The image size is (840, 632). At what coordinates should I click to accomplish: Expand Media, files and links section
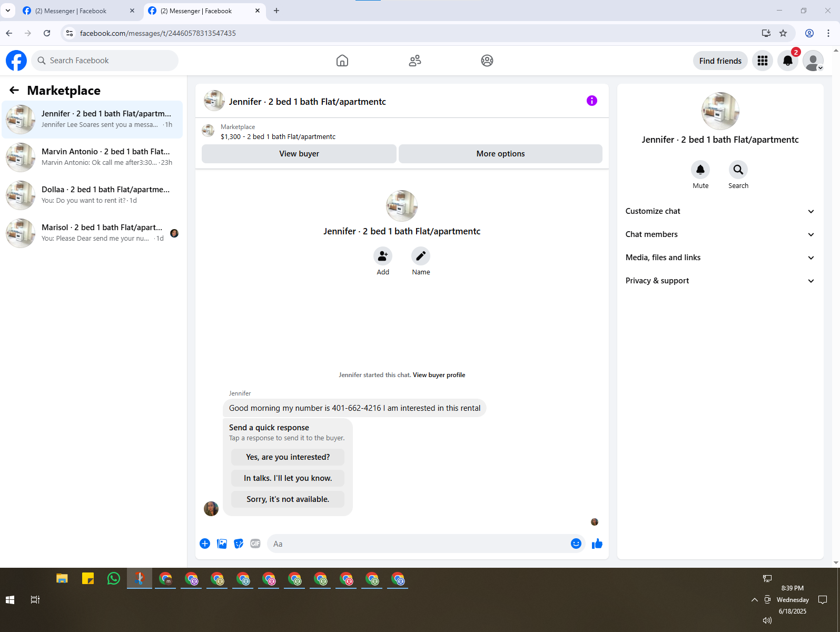coord(720,258)
